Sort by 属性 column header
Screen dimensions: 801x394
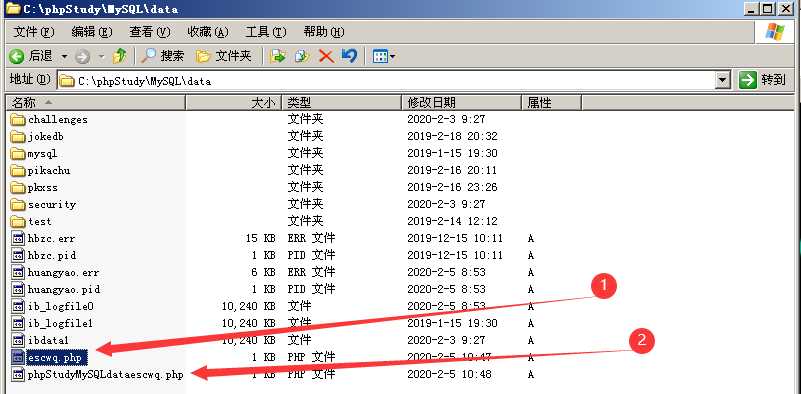click(551, 103)
